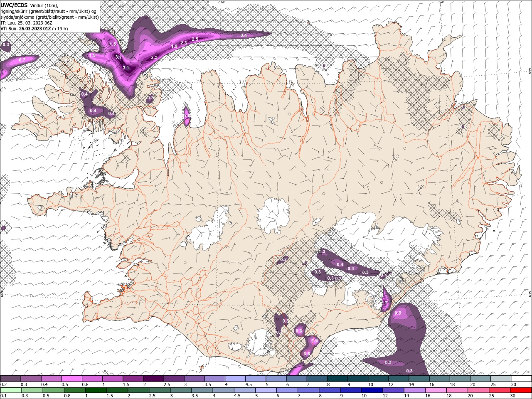This screenshot has width=532, height=399.
Task: Click the 'slydda/snjókoma' legend description line
Action: click(49, 17)
